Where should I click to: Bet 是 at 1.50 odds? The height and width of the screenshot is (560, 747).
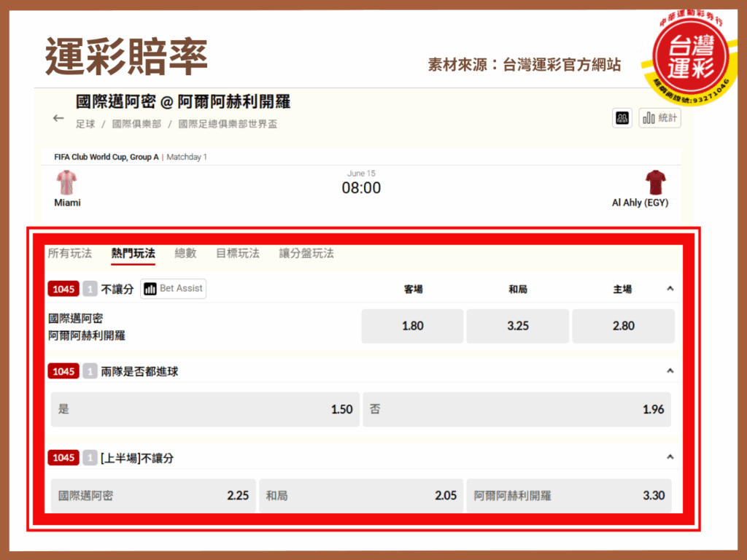coord(205,409)
